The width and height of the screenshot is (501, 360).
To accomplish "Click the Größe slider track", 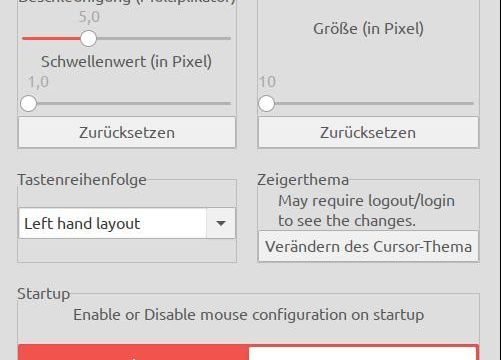I will point(374,104).
